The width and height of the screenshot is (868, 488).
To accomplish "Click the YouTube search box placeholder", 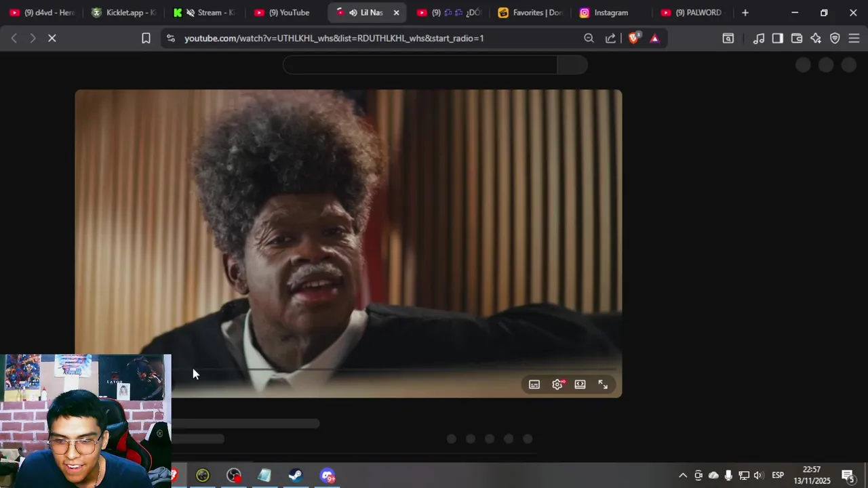I will [x=420, y=65].
